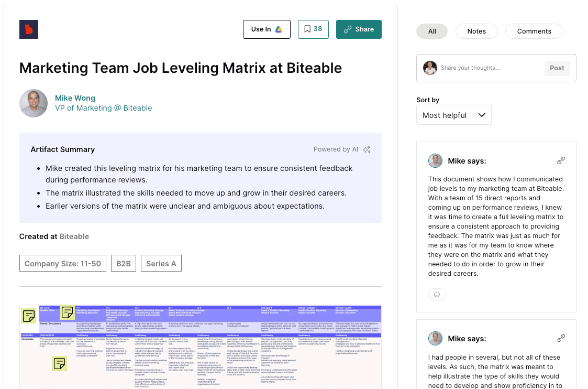Switch to the All tab
The width and height of the screenshot is (588, 389).
(x=432, y=31)
